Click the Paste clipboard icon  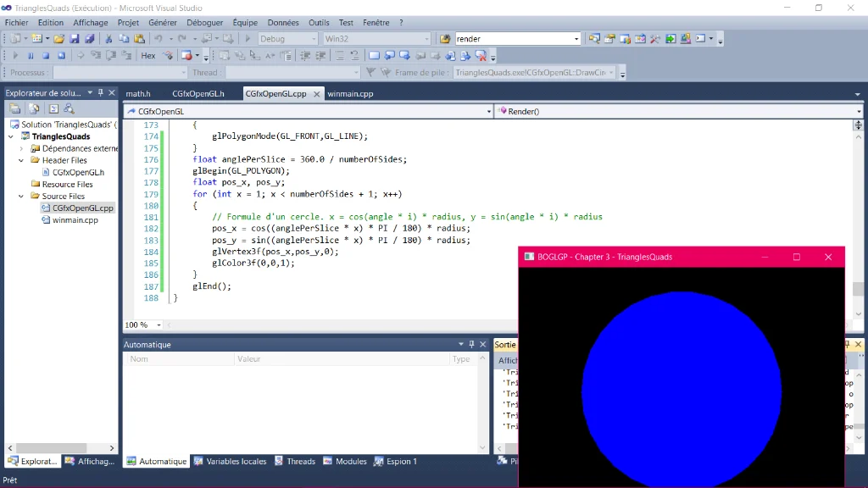pos(140,39)
